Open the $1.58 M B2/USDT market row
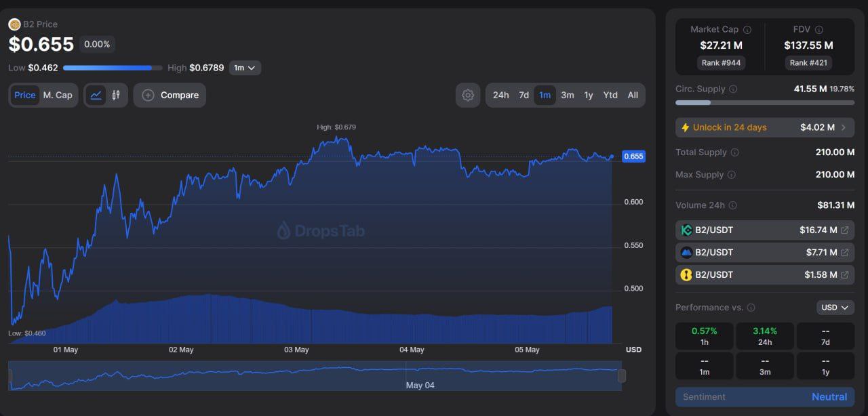The image size is (868, 416). pos(765,275)
